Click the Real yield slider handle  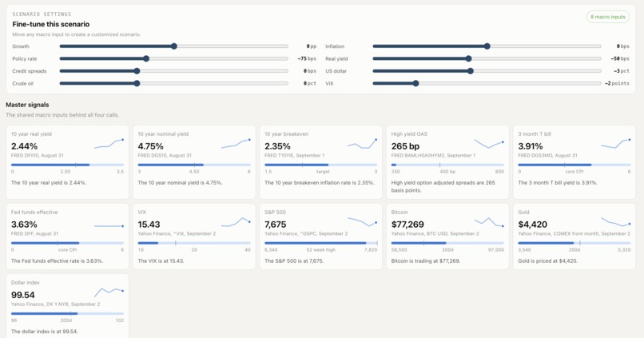[x=469, y=58]
